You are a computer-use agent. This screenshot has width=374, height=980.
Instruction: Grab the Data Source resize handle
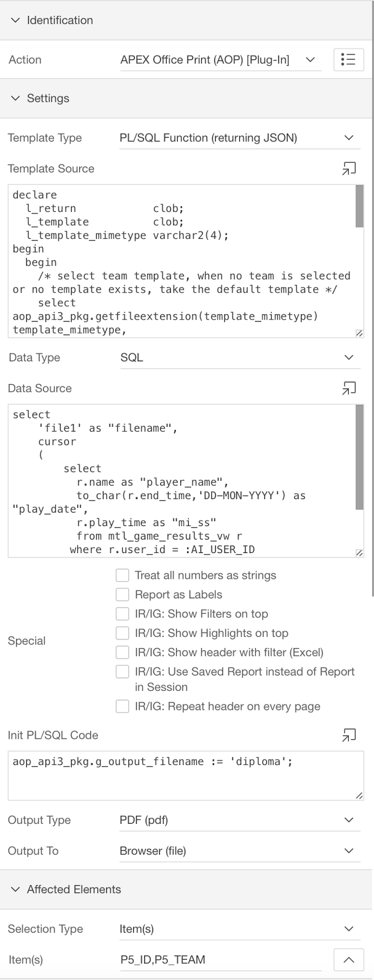pos(359,553)
